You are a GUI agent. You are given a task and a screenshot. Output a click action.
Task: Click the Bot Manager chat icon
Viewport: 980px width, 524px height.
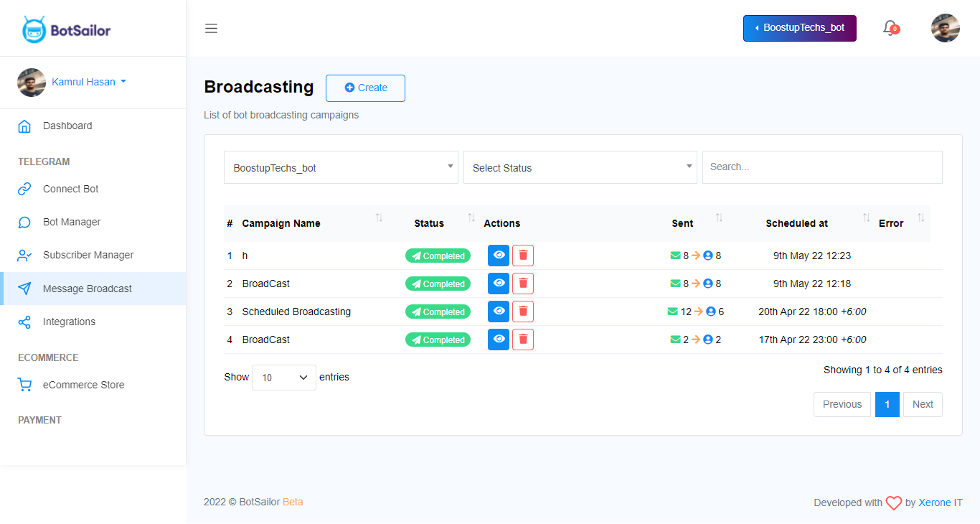point(24,223)
